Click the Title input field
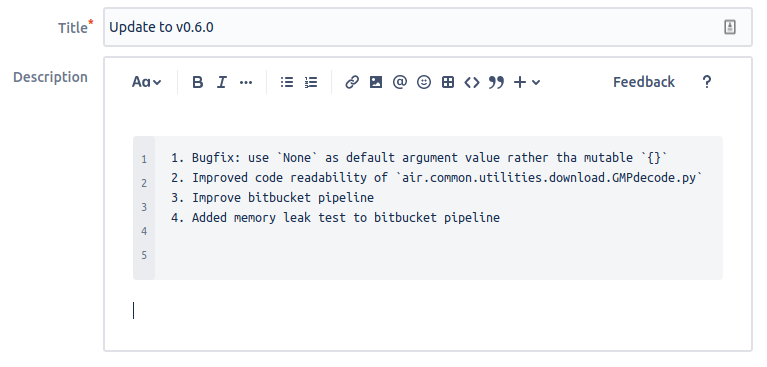Viewport: 767px width, 367px height. pos(428,27)
